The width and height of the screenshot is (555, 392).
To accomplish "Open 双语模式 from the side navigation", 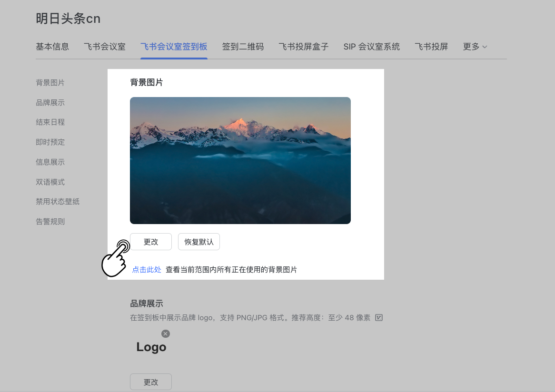I will pos(50,182).
